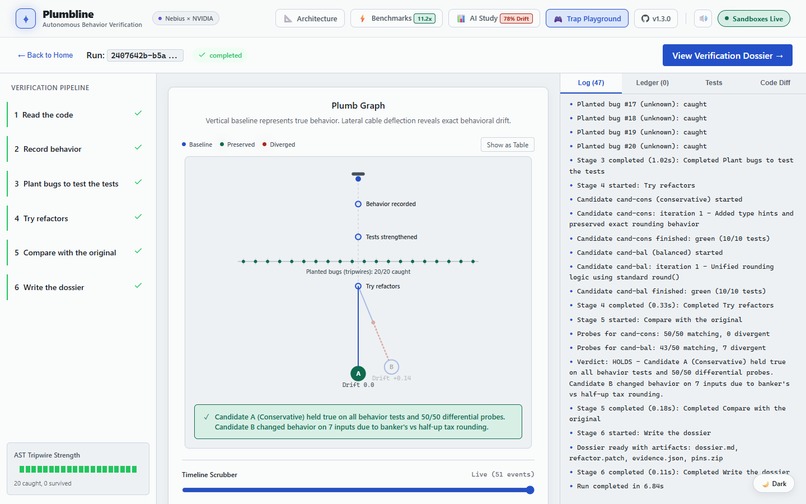Viewport: 806px width, 504px height.
Task: Click the Plumbline logo icon
Action: pos(26,19)
